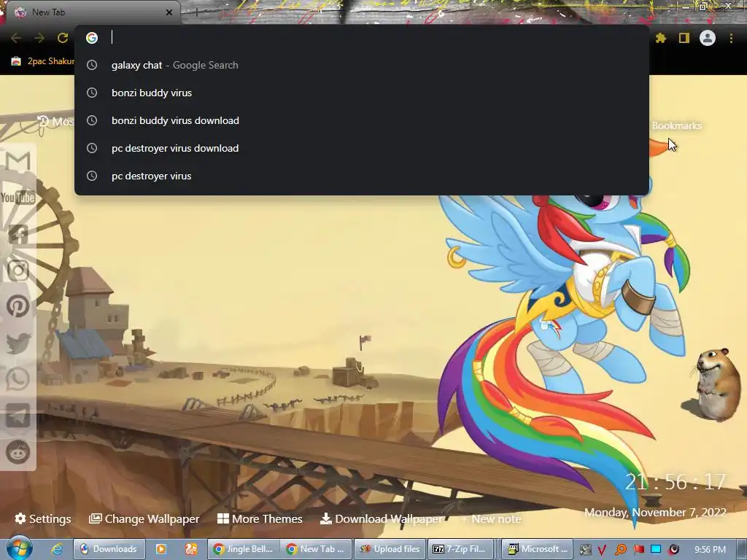Click the Windows Start orb
The image size is (747, 560).
tap(20, 548)
